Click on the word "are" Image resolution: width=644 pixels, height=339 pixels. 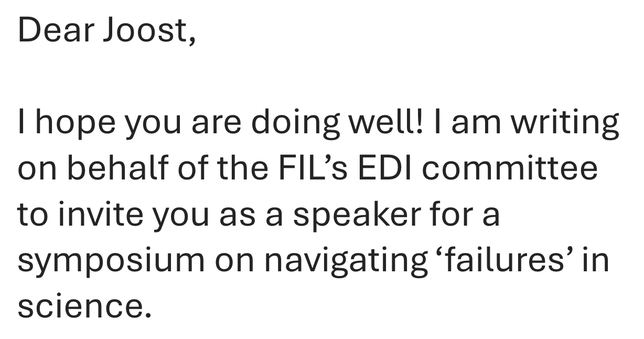216,122
